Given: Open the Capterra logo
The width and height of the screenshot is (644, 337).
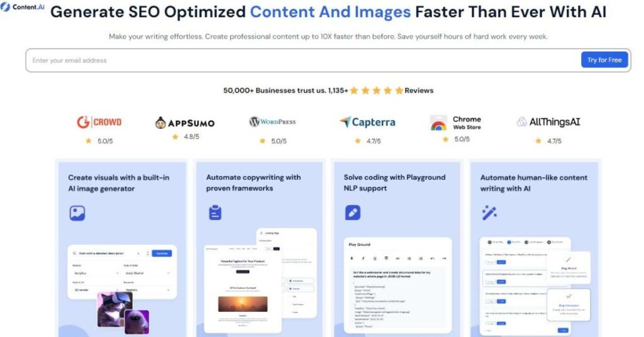Looking at the screenshot, I should 367,122.
